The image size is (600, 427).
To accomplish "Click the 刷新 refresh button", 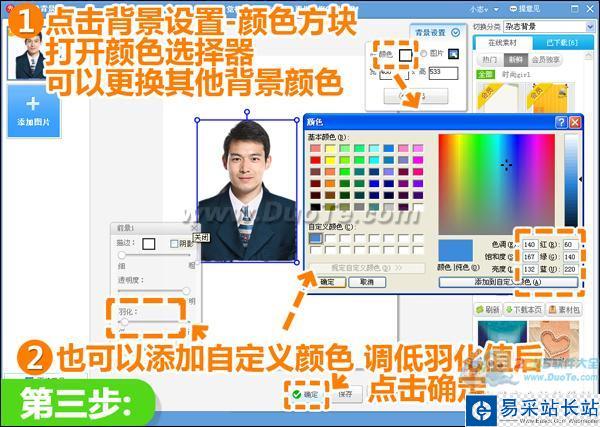I will pos(488,310).
